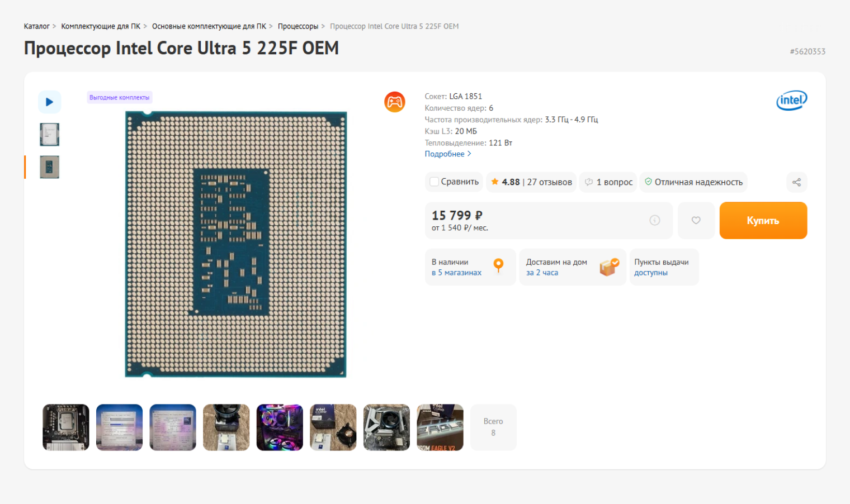
Task: Click the Купить button
Action: [x=763, y=220]
